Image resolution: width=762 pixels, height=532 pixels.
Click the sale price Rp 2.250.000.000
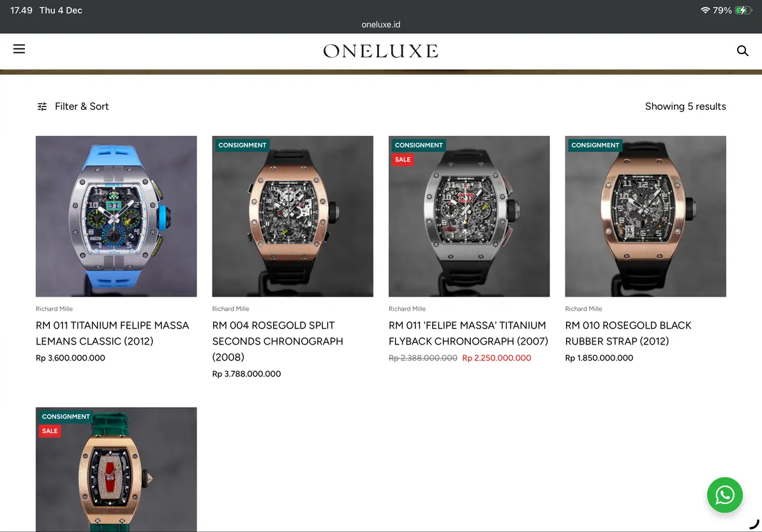pos(497,358)
